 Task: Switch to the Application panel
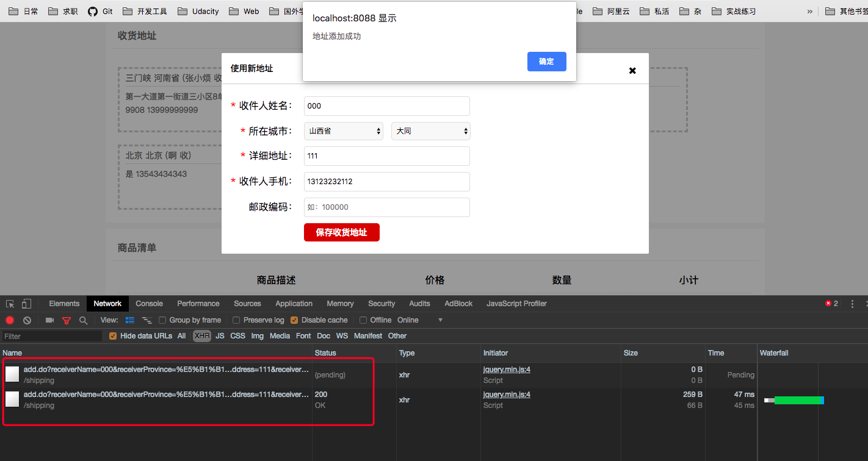(x=294, y=303)
